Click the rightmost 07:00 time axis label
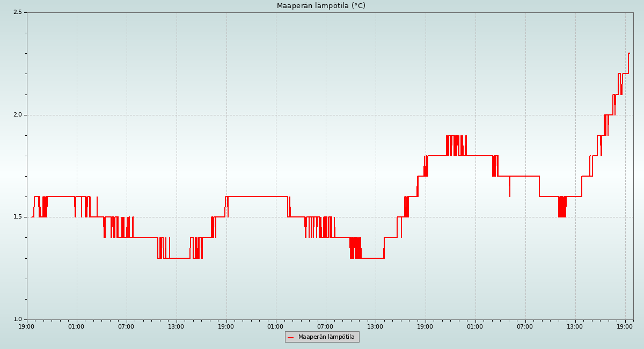This screenshot has width=644, height=349. tap(525, 326)
